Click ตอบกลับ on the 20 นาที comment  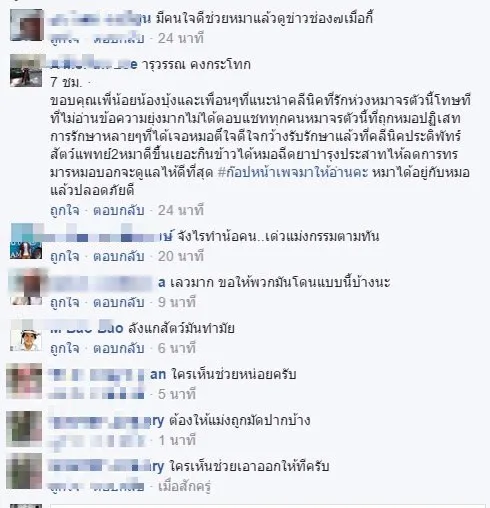119,256
